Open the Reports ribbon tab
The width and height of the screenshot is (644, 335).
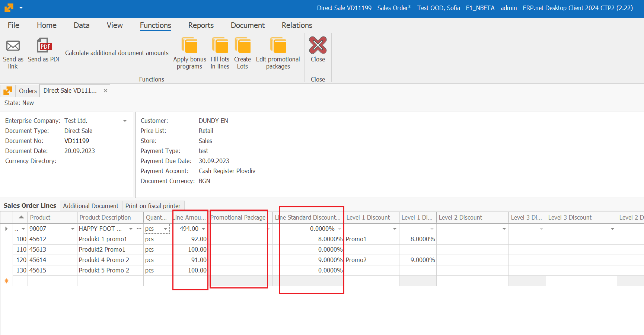click(x=201, y=25)
